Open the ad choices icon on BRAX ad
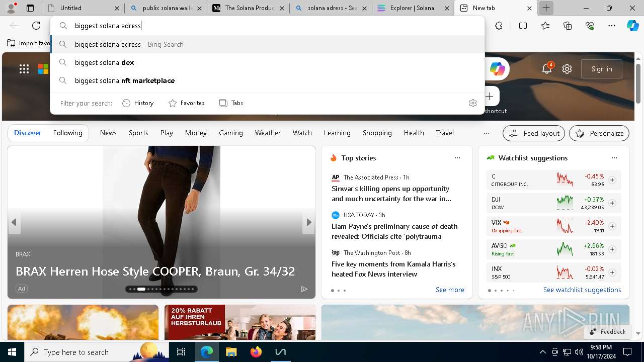The height and width of the screenshot is (362, 644). click(304, 289)
